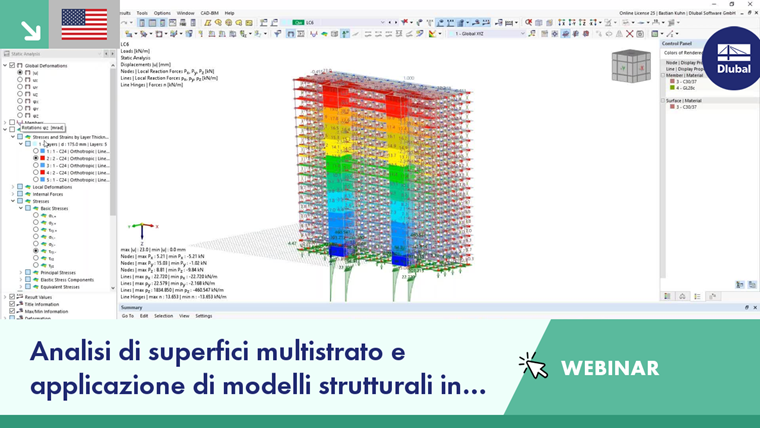Click the navigation cube in the viewport
Image resolution: width=760 pixels, height=428 pixels.
[631, 66]
